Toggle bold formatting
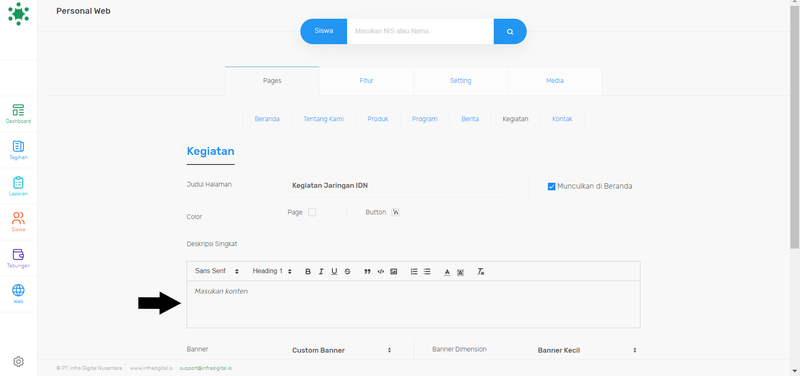The height and width of the screenshot is (376, 800). [308, 271]
